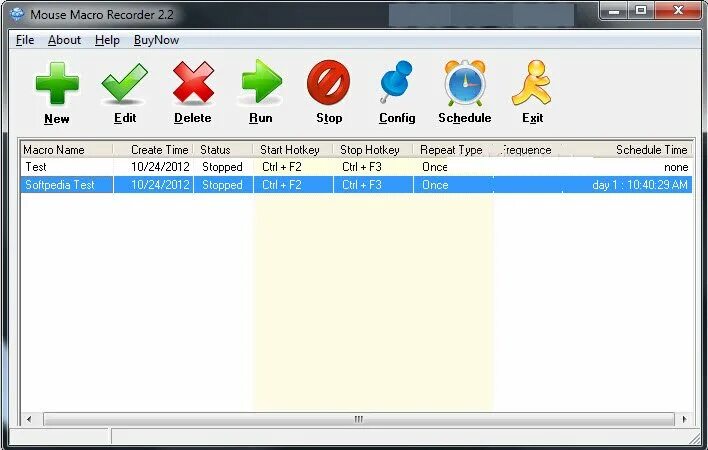Viewport: 708px width, 450px height.
Task: Click 'day 1 : 10:40:29 AM' schedule cell
Action: [x=640, y=185]
